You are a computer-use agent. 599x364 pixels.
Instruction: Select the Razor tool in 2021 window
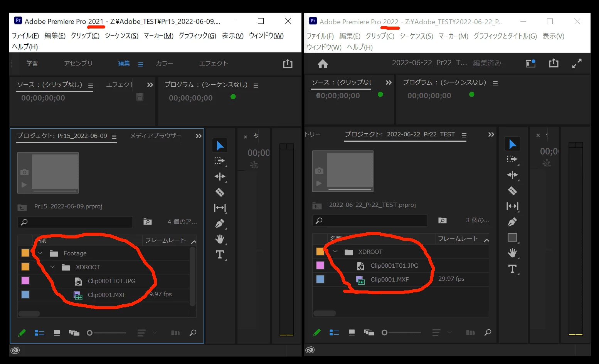coord(220,192)
